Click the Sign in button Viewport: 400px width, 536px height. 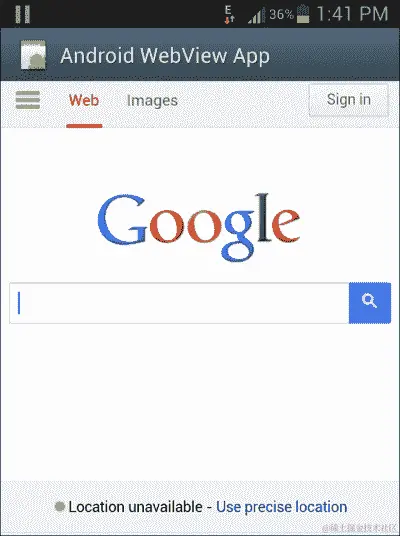coord(349,100)
